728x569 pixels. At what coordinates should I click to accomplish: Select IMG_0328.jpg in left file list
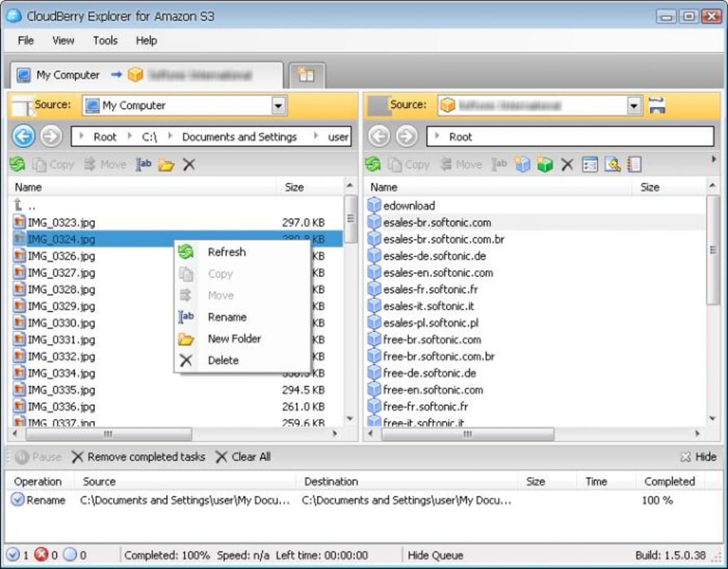[61, 289]
